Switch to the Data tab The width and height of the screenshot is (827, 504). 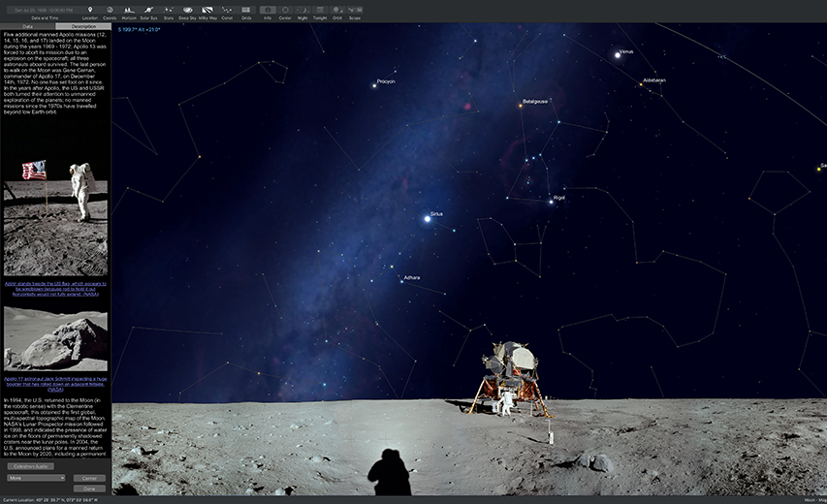point(27,26)
